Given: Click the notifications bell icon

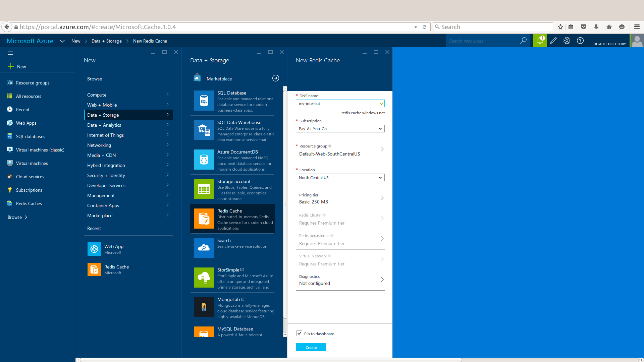Looking at the screenshot, I should pyautogui.click(x=540, y=41).
